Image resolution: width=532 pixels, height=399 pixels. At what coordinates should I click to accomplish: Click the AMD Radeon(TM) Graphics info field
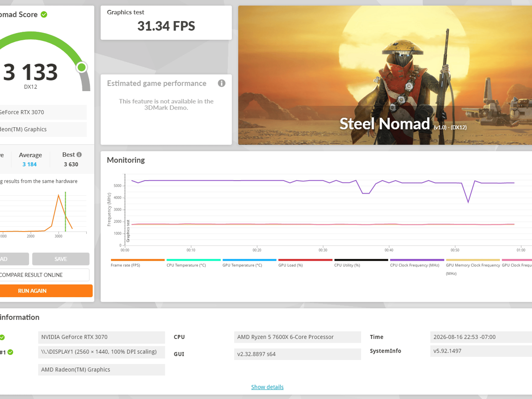click(x=102, y=370)
